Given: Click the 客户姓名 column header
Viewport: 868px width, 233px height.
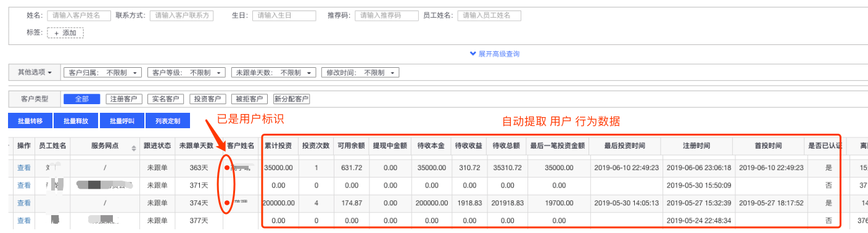Looking at the screenshot, I should pos(241,146).
